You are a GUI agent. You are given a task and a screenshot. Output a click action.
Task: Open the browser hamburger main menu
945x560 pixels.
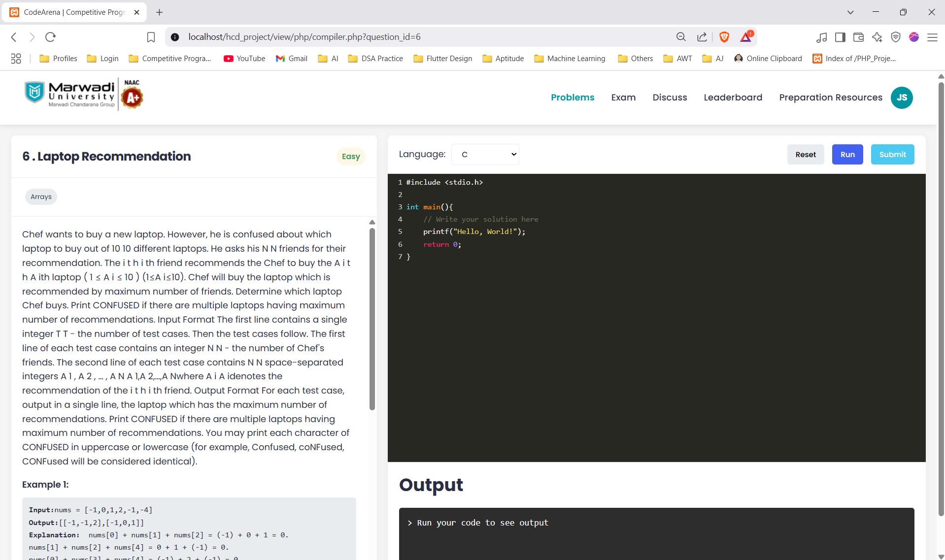(932, 37)
